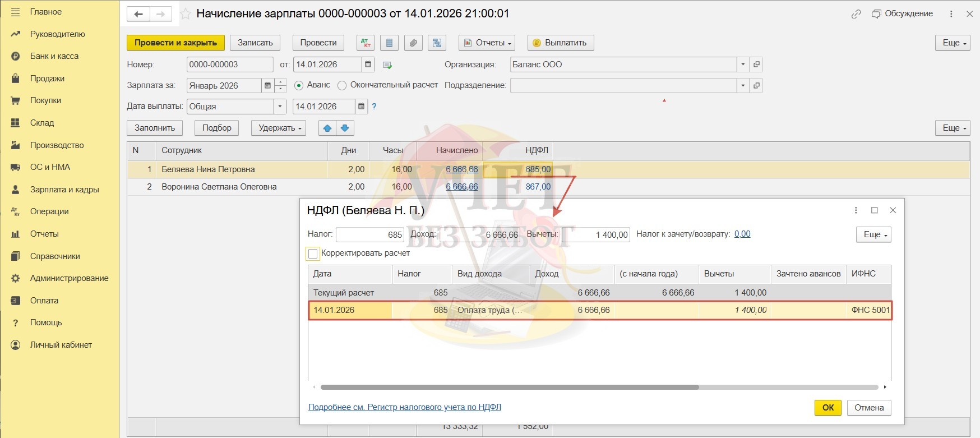This screenshot has height=438, width=980.
Task: Open the calendar picker next to document date
Action: (368, 64)
